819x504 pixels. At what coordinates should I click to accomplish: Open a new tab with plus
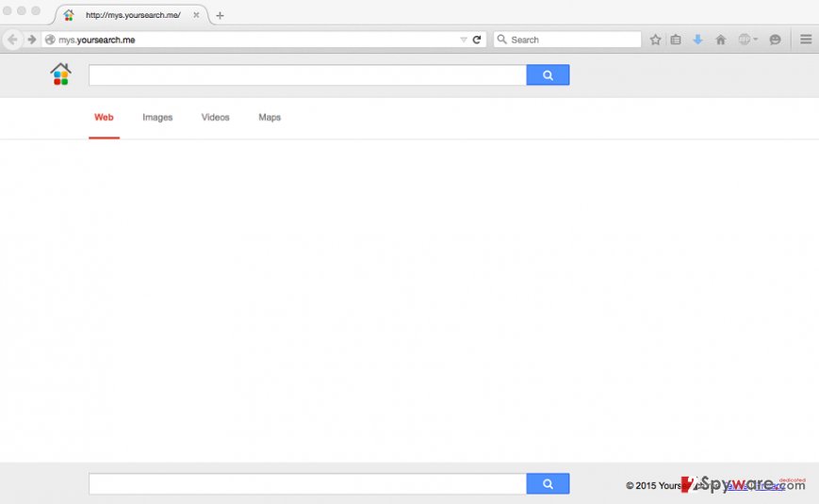coord(220,16)
